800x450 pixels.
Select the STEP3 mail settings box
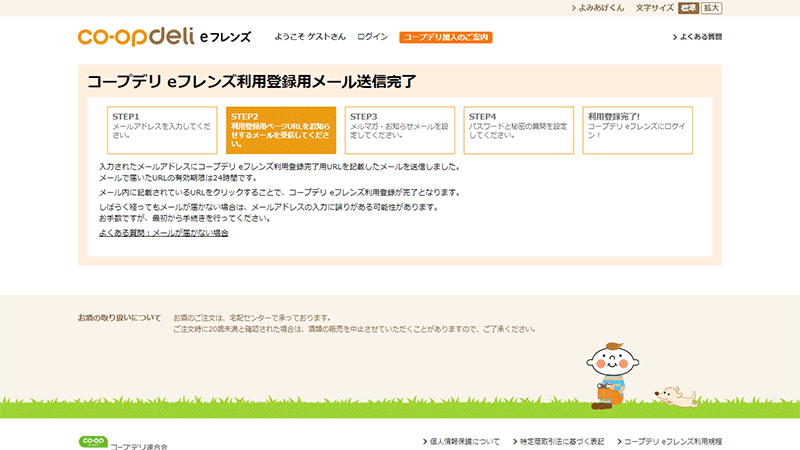[x=400, y=130]
